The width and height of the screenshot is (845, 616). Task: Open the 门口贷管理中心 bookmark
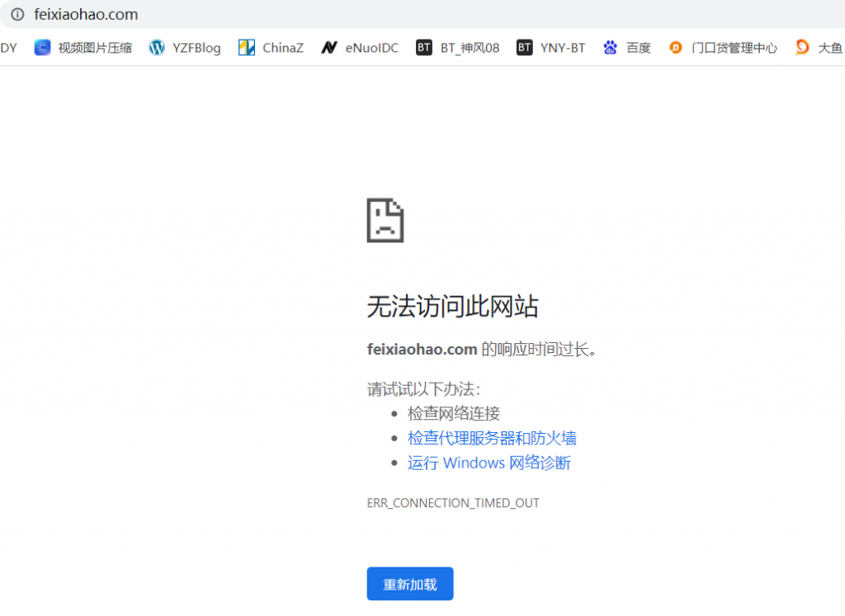click(723, 48)
